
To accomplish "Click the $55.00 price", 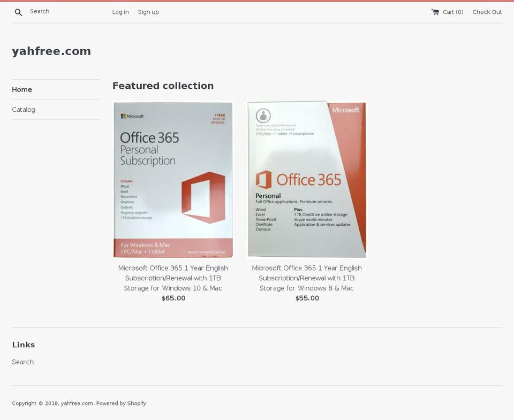I will coord(307,298).
